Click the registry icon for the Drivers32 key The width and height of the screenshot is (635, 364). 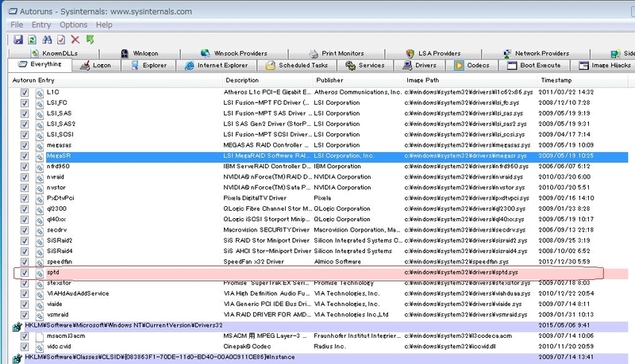[17, 327]
